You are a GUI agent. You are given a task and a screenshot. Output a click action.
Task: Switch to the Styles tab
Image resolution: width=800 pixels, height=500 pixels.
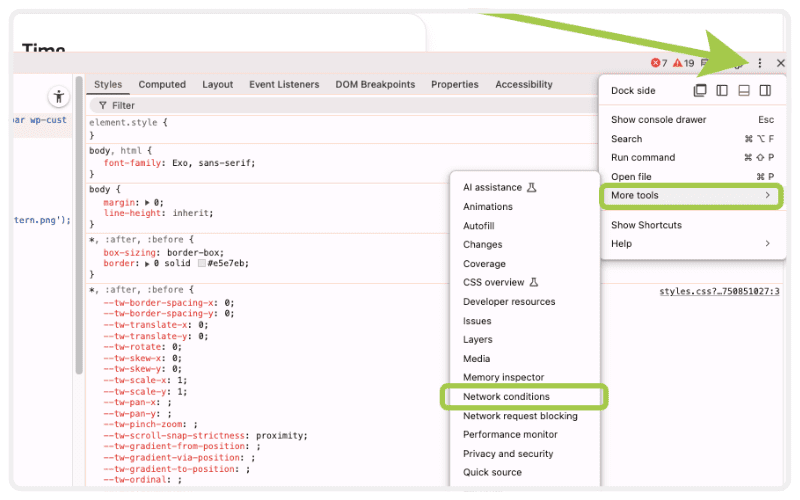[x=108, y=84]
